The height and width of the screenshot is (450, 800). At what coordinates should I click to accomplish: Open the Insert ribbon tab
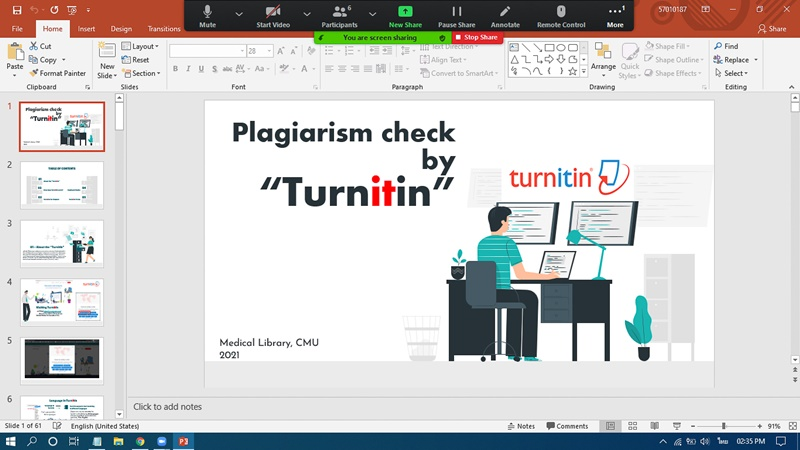(x=87, y=29)
